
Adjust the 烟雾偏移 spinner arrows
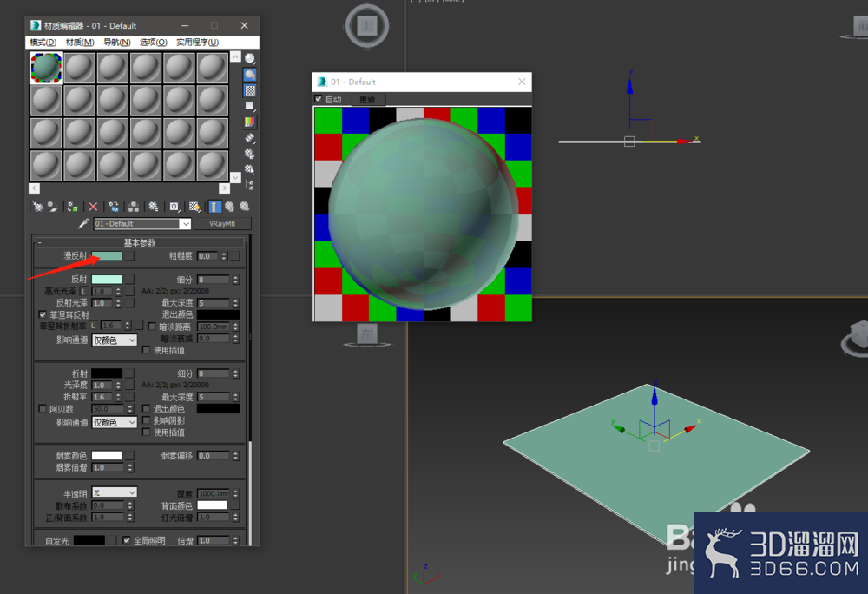click(236, 456)
